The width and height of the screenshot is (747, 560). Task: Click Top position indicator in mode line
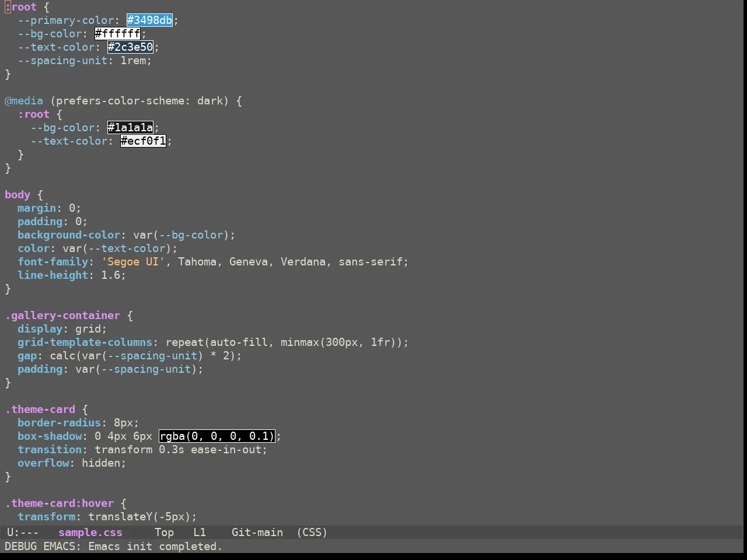(165, 533)
